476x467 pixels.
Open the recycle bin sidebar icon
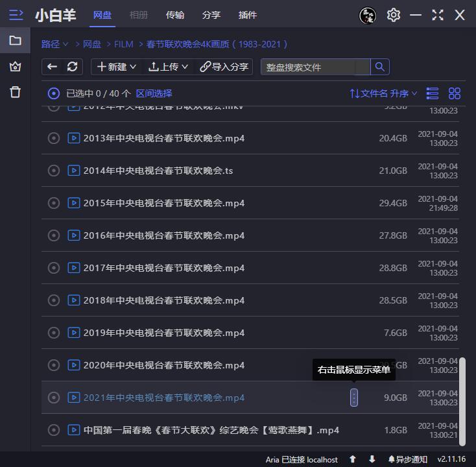15,92
